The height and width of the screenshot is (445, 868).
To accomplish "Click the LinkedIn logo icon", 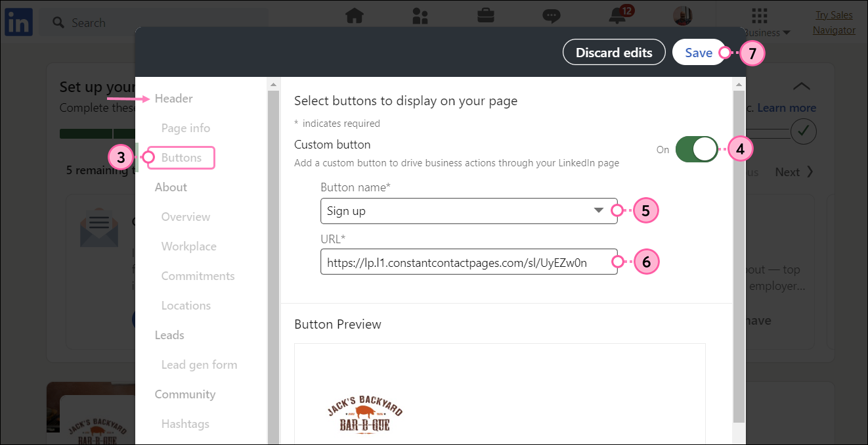I will (x=18, y=23).
